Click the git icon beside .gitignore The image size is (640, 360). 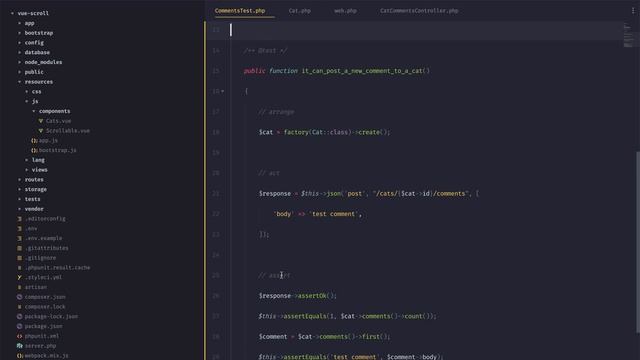coord(20,258)
